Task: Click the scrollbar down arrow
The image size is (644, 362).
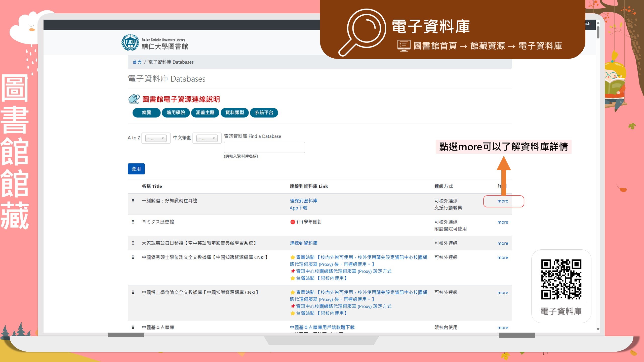Action: click(x=598, y=329)
